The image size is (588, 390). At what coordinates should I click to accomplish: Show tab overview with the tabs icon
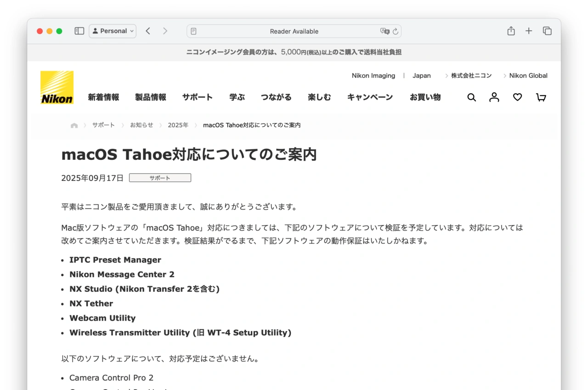point(547,31)
